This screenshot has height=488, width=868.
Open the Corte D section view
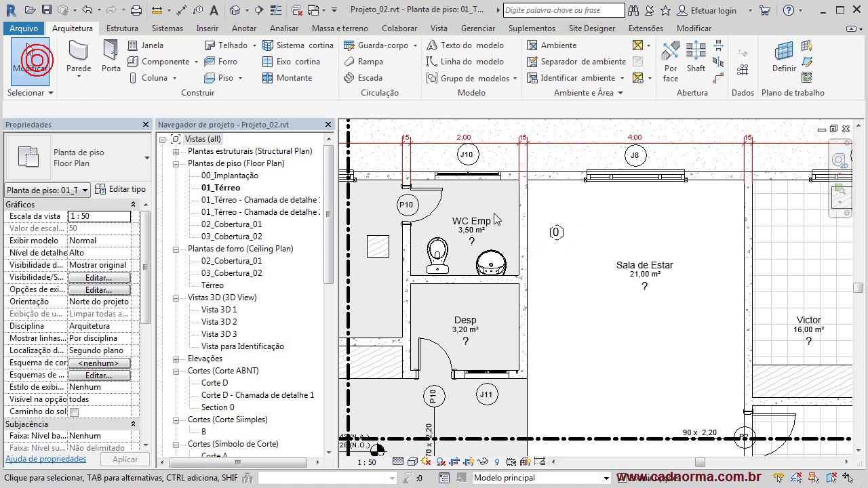point(214,383)
